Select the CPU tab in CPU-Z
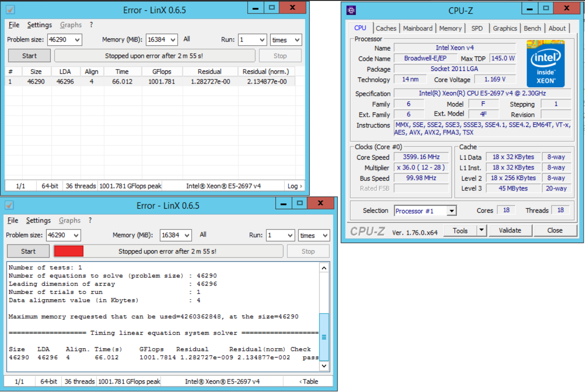 (360, 28)
